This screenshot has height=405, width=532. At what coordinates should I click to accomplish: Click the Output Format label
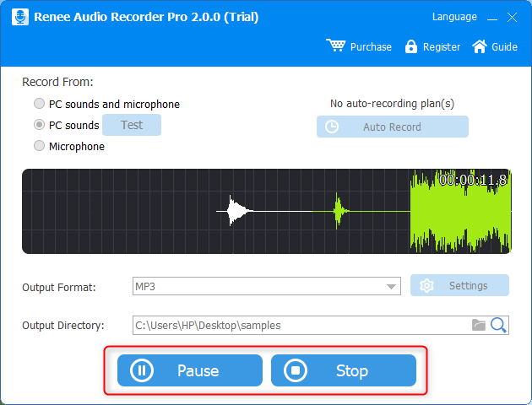click(x=59, y=288)
